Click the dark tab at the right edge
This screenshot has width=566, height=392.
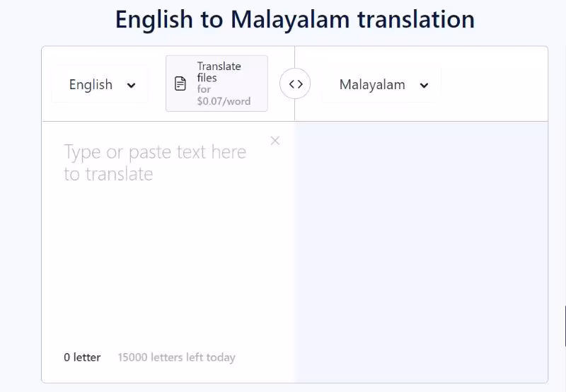point(564,325)
